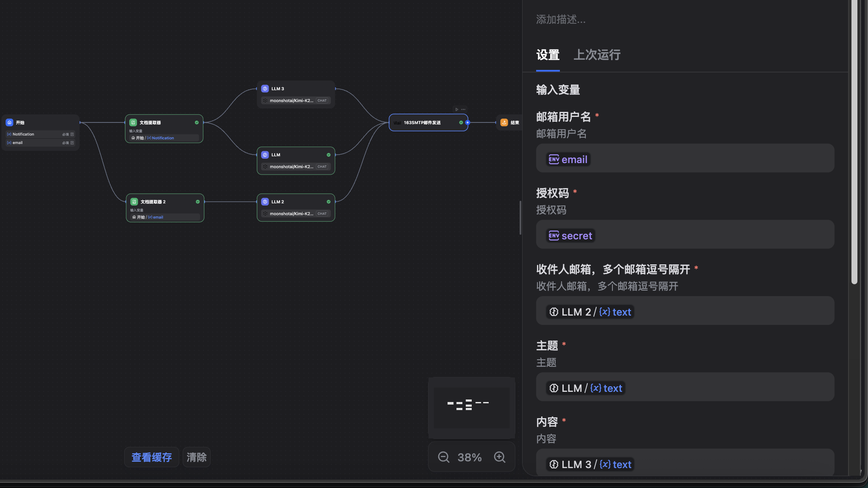
Task: Click the 开始 / Notification input variable in 文档提取器
Action: tap(164, 138)
